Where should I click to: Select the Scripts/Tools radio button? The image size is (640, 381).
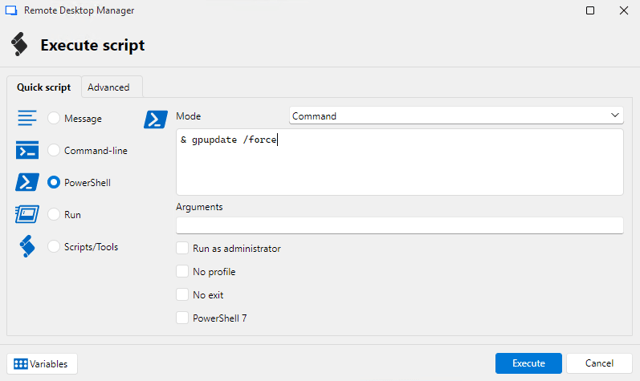click(53, 247)
